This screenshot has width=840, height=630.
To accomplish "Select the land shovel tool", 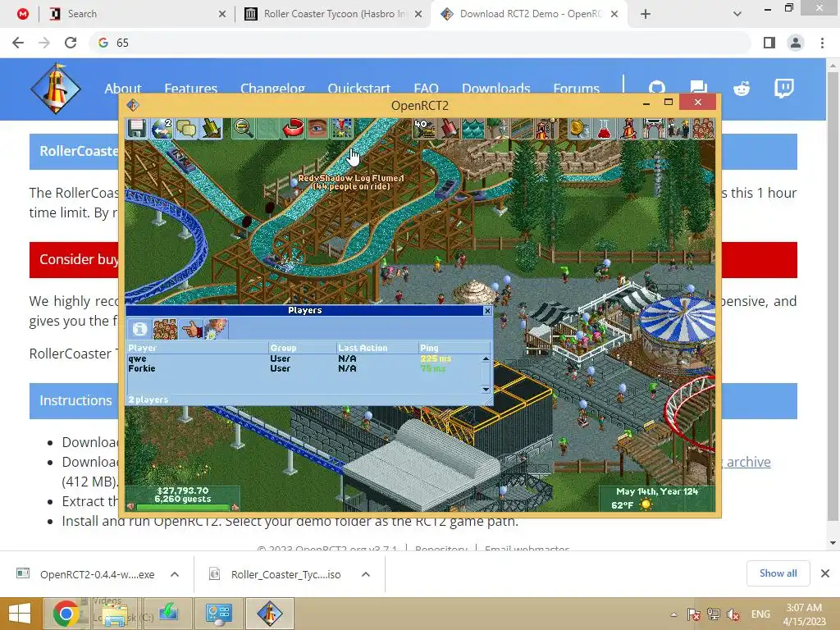I will pos(449,129).
